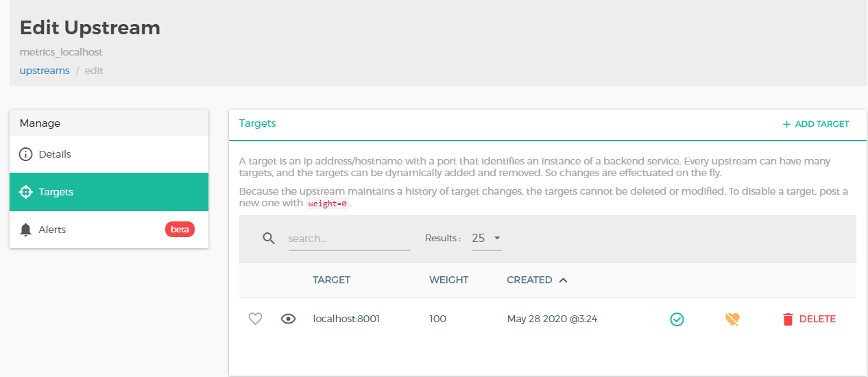Mark localhost:8001 healthy with green check icon

click(677, 319)
